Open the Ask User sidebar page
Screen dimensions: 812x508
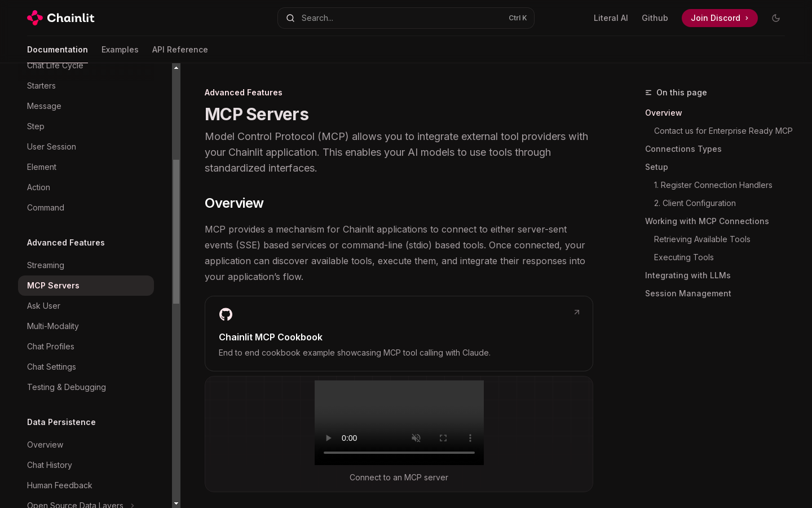click(x=86, y=306)
